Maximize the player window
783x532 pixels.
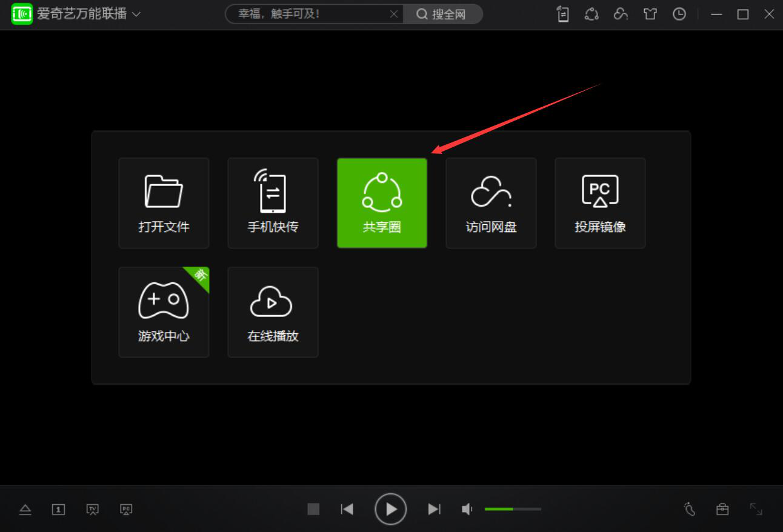(743, 14)
